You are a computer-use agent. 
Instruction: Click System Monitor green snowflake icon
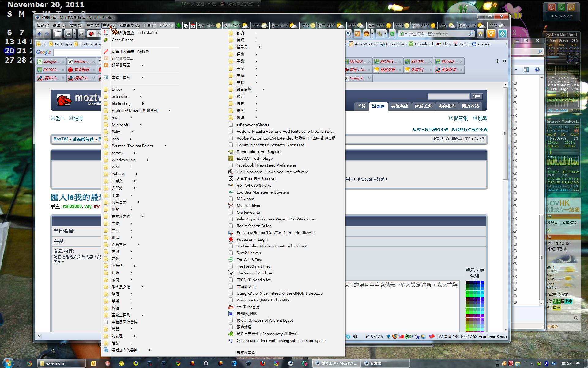coord(561,7)
